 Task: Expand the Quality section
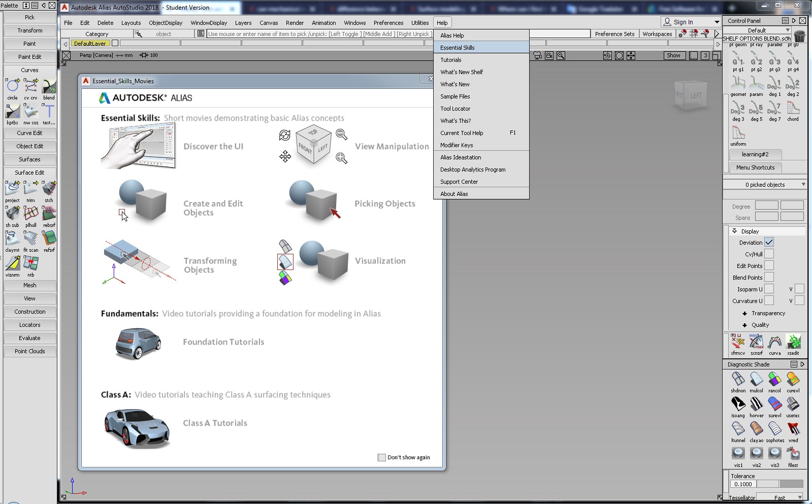point(744,325)
